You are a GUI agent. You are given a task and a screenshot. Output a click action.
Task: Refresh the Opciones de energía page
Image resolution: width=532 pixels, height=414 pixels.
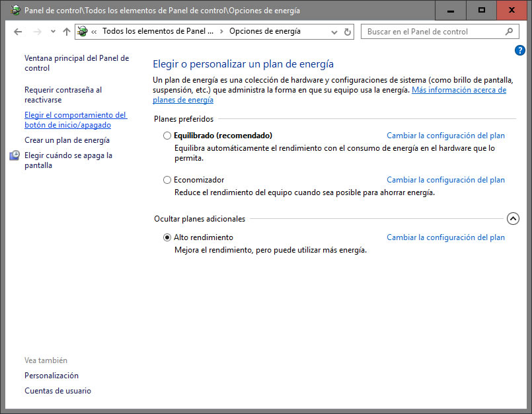point(348,32)
